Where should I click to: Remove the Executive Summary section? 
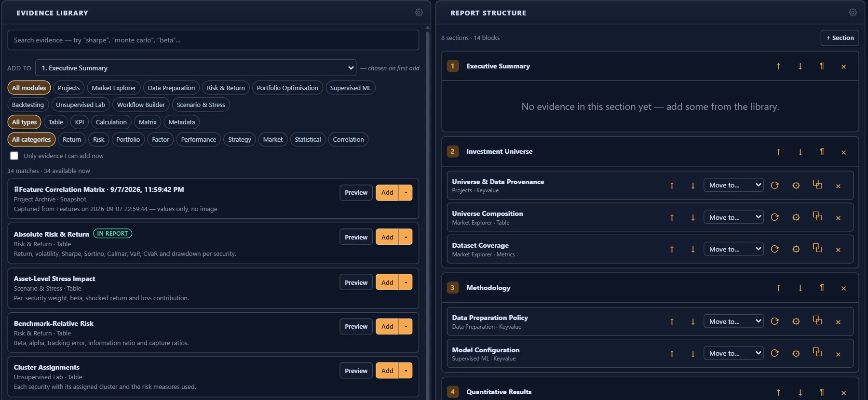pos(843,67)
